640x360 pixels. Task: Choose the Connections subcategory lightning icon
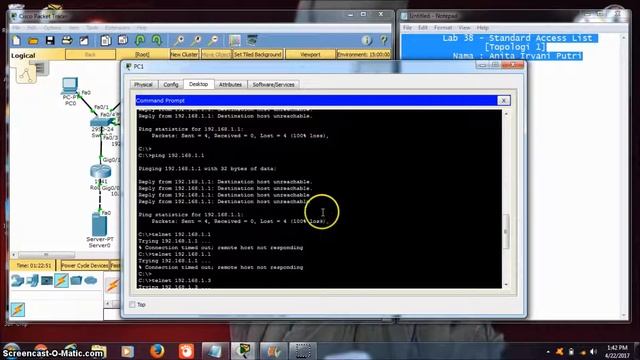18,309
